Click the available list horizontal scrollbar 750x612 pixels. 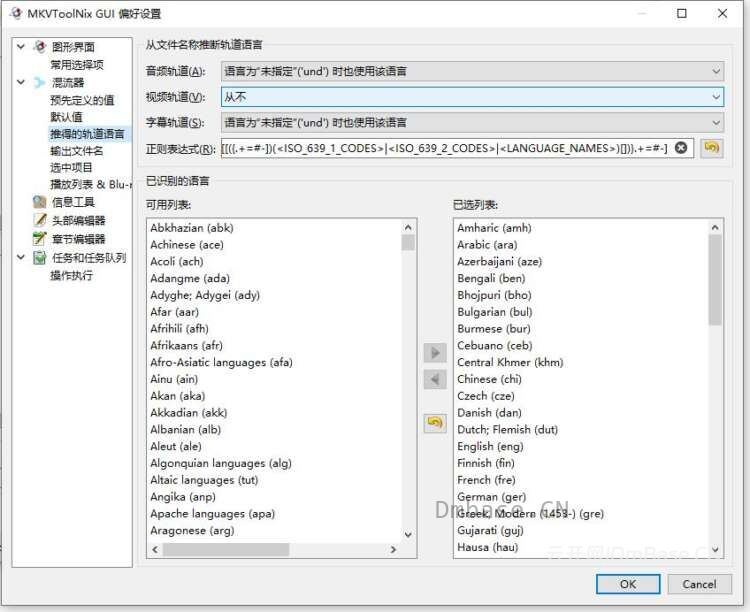point(226,549)
